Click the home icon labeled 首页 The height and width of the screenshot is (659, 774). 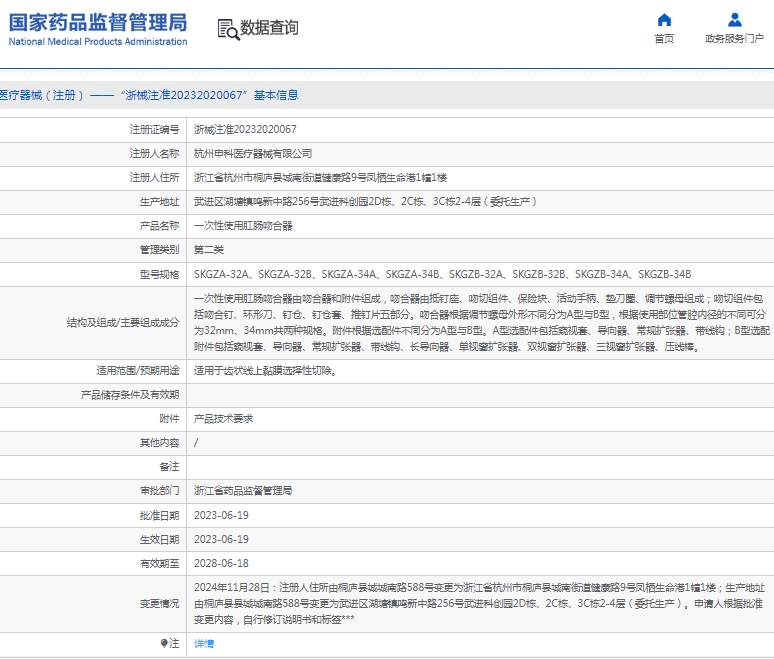click(664, 20)
